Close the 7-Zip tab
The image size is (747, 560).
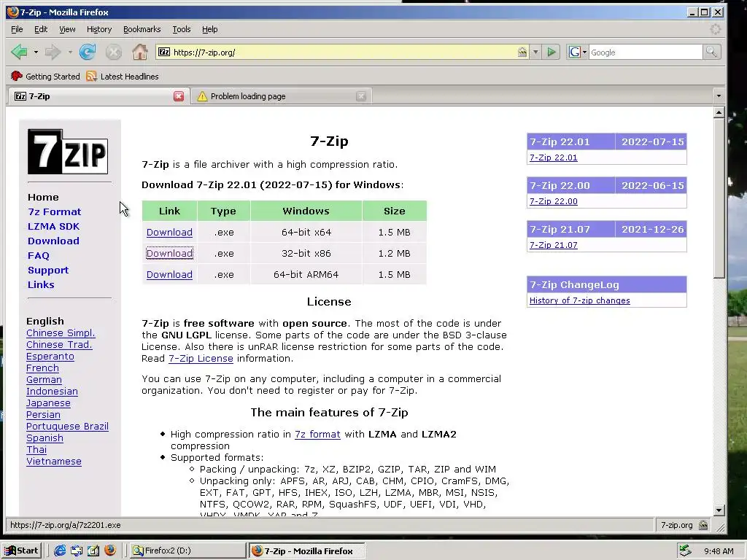[179, 96]
